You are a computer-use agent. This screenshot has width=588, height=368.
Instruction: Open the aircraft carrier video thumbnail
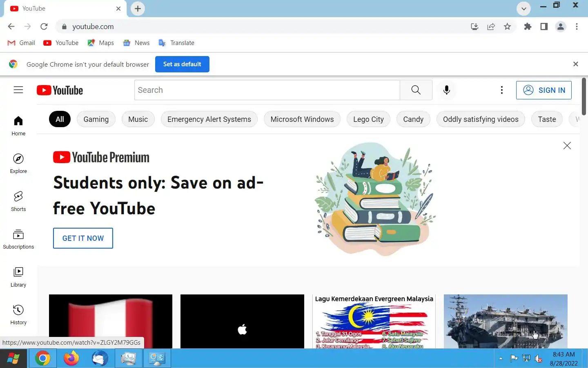(506, 321)
